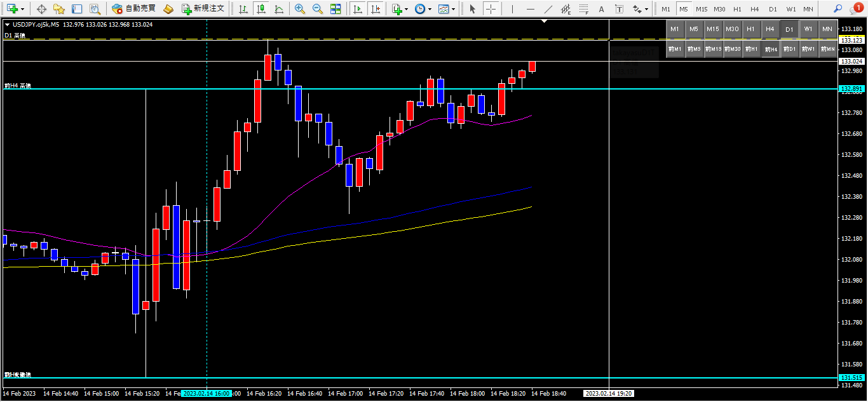The height and width of the screenshot is (402, 868).
Task: Toggle the chart shift option
Action: 376,9
